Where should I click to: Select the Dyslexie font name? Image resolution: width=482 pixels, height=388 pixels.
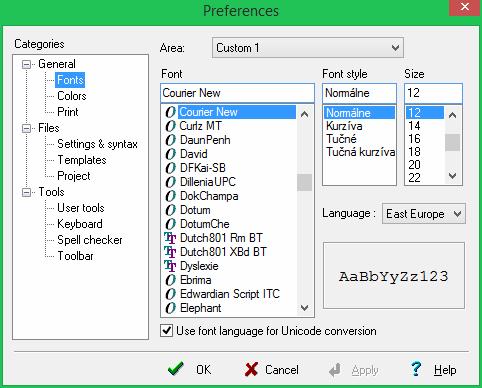coord(199,266)
